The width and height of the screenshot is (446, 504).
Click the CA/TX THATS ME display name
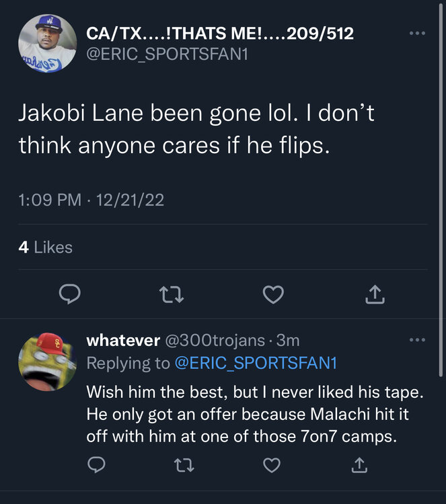click(x=220, y=33)
